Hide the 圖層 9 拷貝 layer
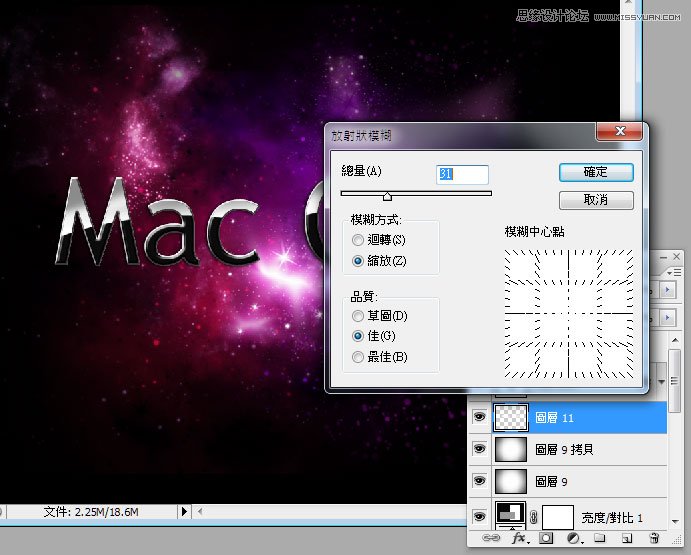 coord(479,449)
